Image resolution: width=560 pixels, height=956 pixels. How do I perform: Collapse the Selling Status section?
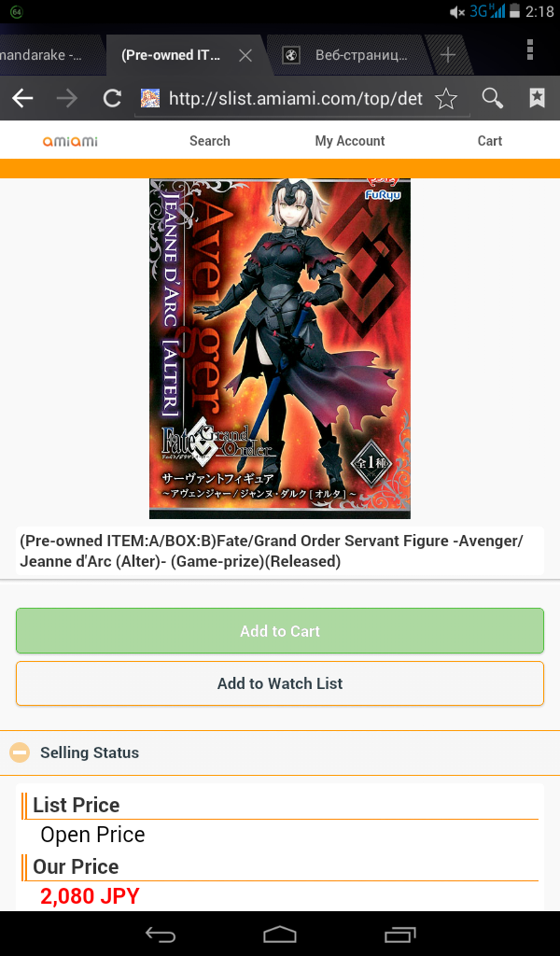20,752
